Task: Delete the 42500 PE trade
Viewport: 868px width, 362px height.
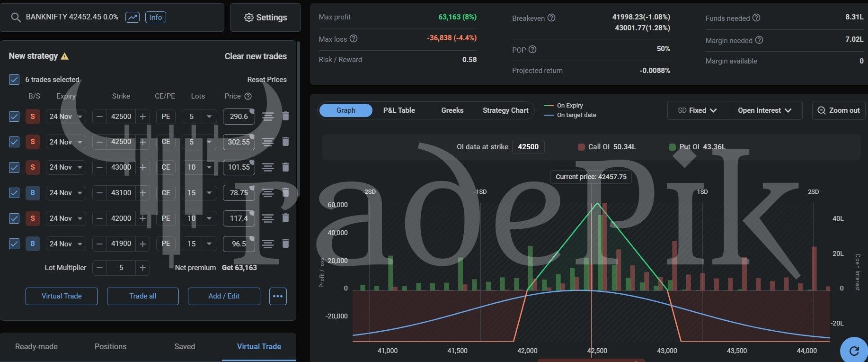Action: [x=285, y=116]
